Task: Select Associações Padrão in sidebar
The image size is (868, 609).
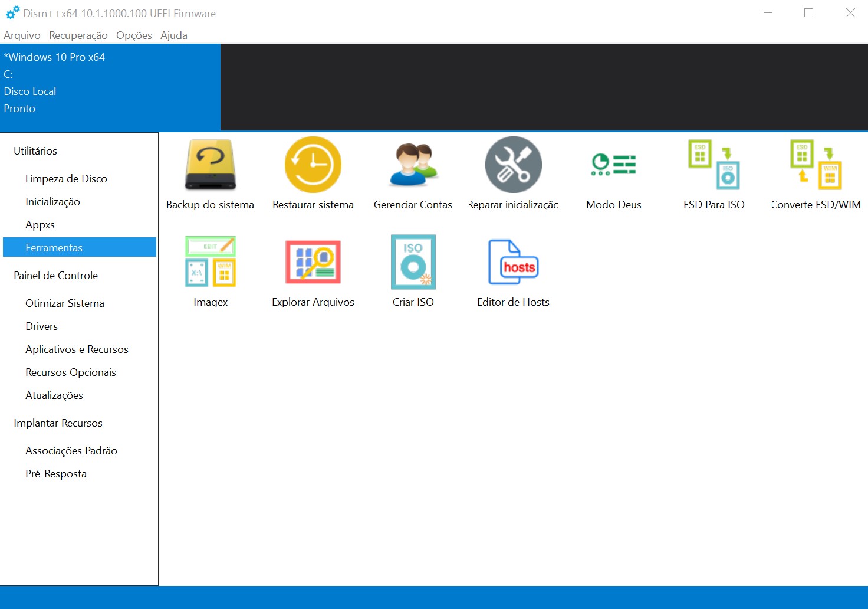Action: 80,451
